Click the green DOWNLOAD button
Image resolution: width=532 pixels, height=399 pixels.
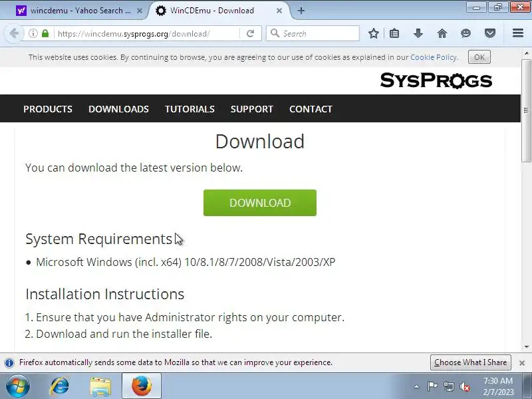point(260,203)
